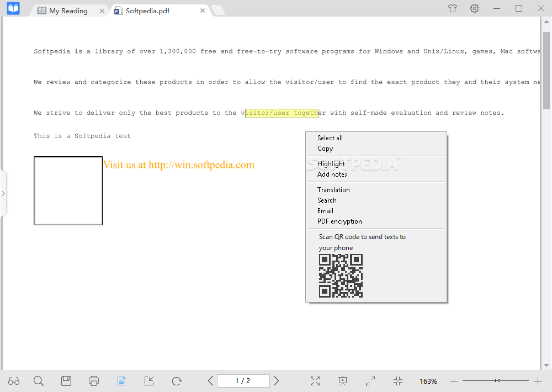The width and height of the screenshot is (552, 392).
Task: Click the text This is a Softpedia test
Action: [82, 136]
